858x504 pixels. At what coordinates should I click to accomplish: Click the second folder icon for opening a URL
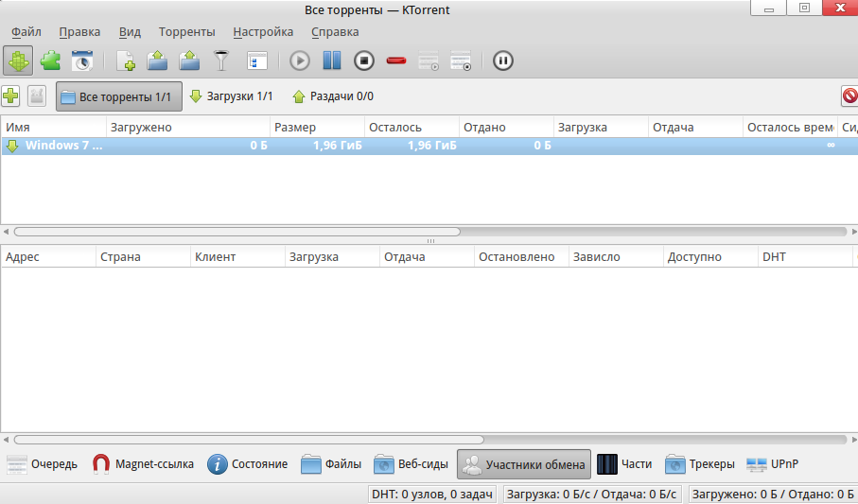[189, 61]
